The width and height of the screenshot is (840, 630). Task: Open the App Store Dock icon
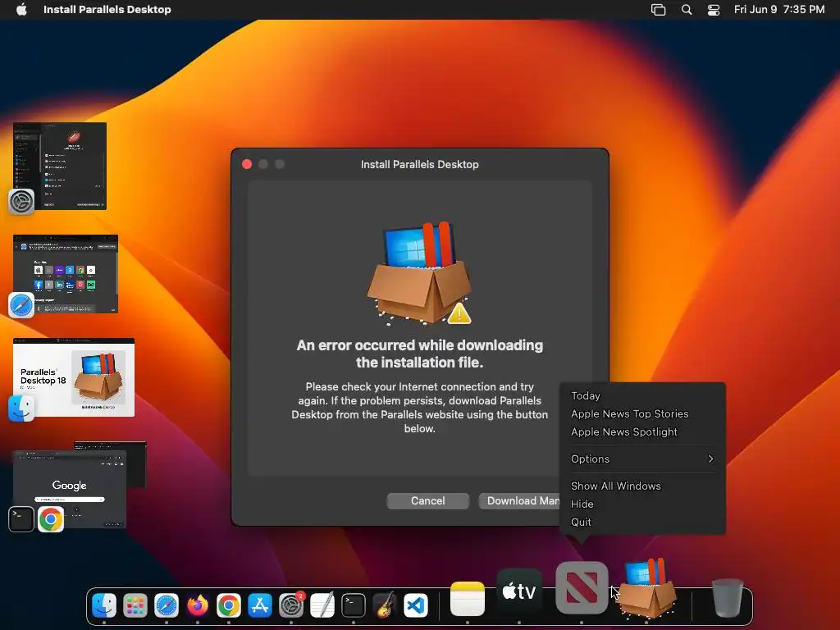(260, 606)
